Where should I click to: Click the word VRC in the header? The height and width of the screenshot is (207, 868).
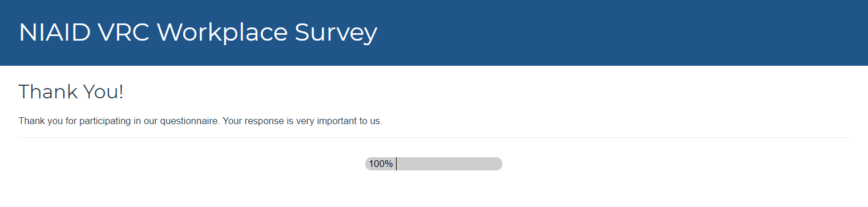124,33
